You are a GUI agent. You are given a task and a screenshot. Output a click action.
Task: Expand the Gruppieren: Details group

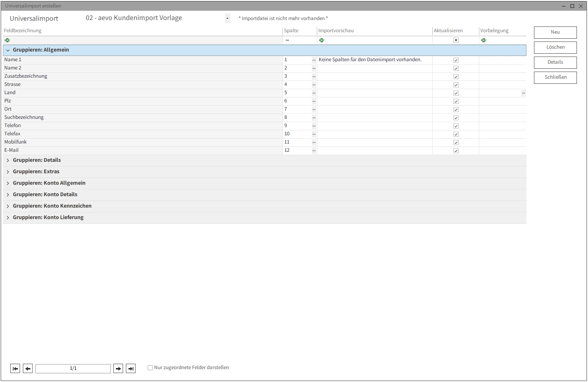click(x=8, y=160)
